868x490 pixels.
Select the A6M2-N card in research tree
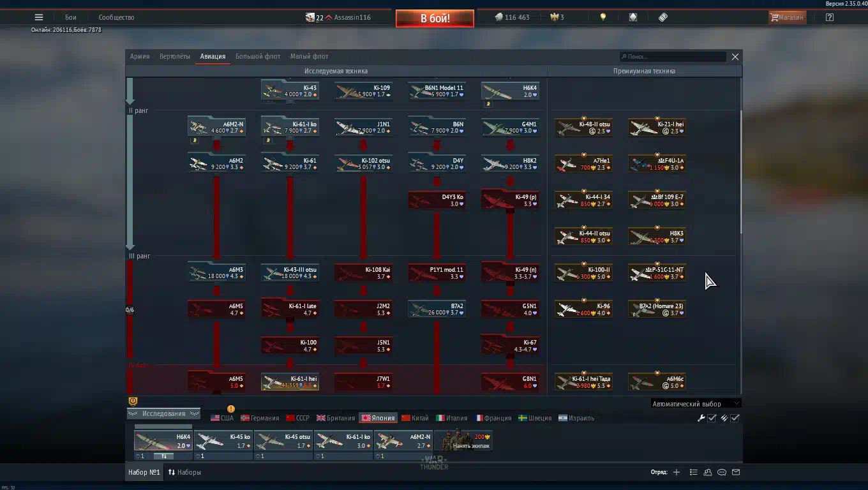(216, 127)
